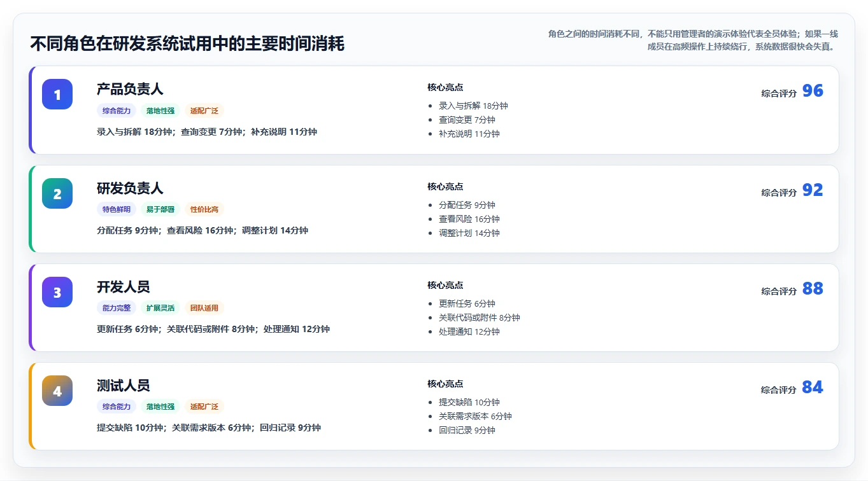Select bullet item 录入与拆解 18分钟
This screenshot has width=868, height=481.
[x=473, y=106]
